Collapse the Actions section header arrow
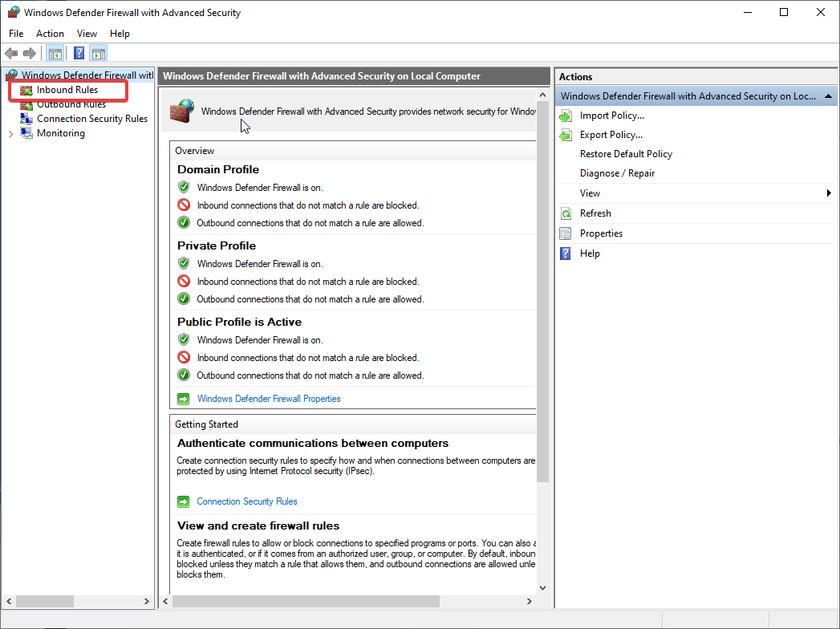 [x=828, y=96]
